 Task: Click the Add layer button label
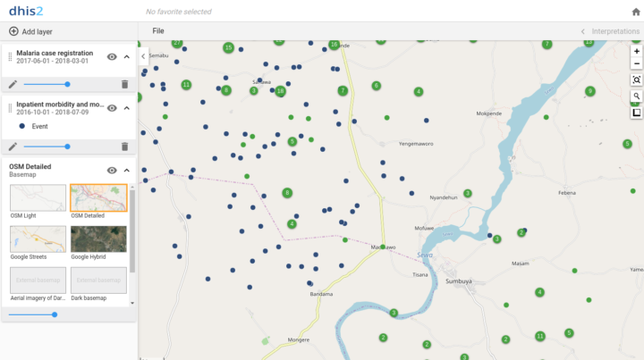(37, 31)
